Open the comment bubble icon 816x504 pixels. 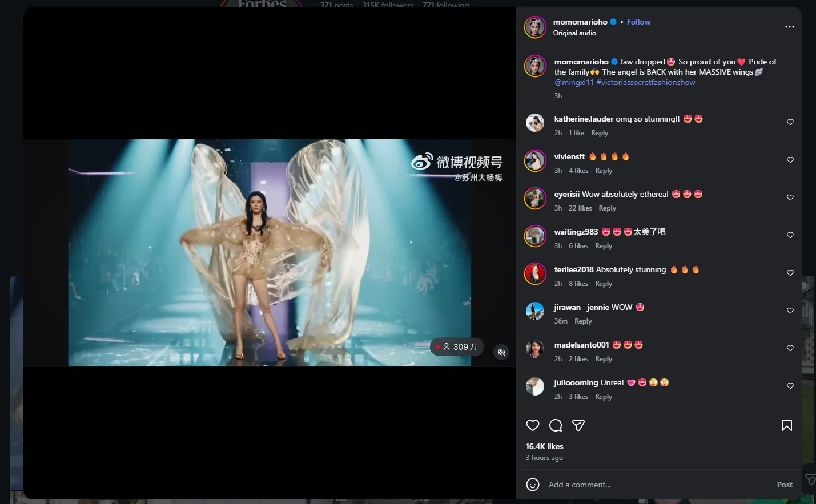[x=556, y=425]
